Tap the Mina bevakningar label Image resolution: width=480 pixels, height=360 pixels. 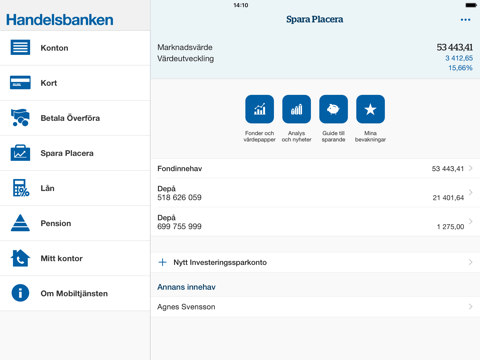(370, 136)
